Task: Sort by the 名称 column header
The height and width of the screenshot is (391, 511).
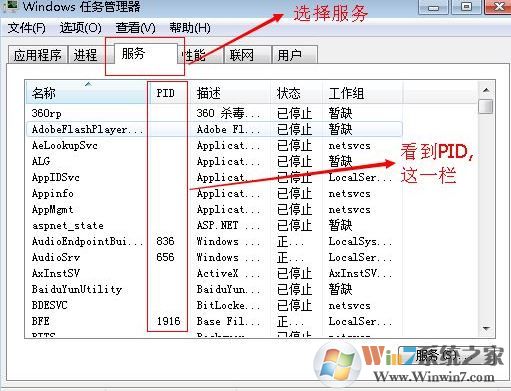Action: coord(86,93)
